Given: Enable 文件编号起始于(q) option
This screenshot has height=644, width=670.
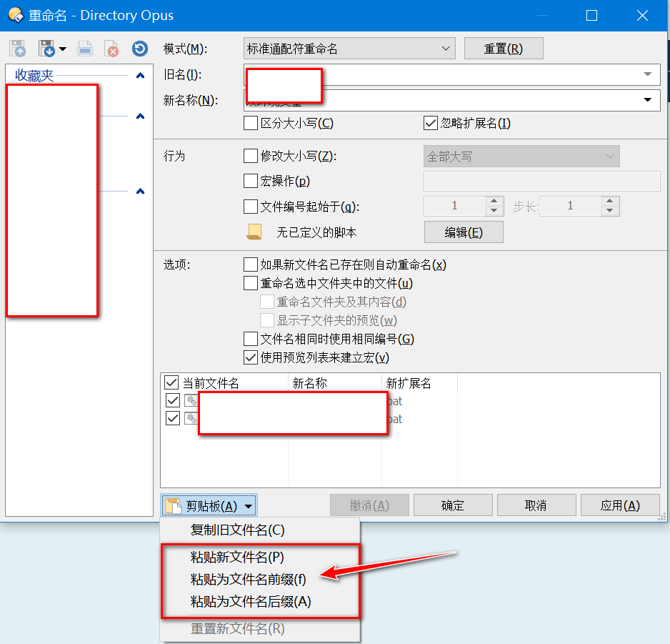Looking at the screenshot, I should click(251, 205).
